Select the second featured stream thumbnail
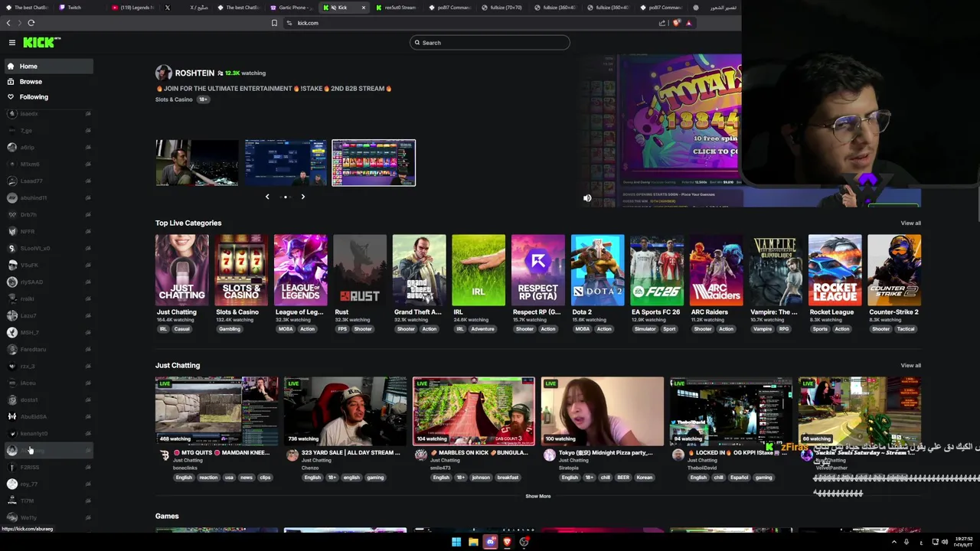The image size is (980, 551). (x=286, y=162)
